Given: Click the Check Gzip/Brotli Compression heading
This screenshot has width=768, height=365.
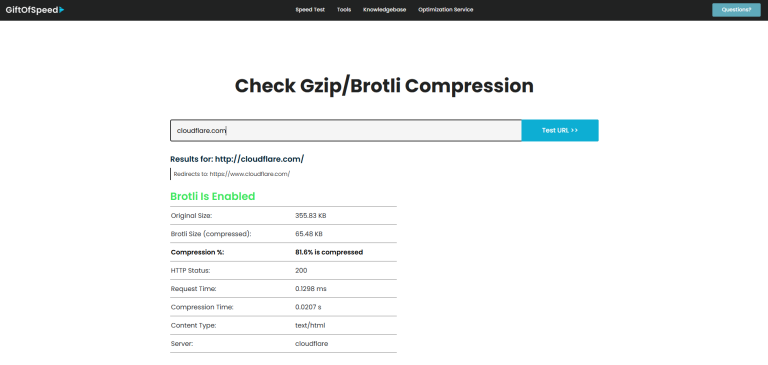Looking at the screenshot, I should (384, 86).
